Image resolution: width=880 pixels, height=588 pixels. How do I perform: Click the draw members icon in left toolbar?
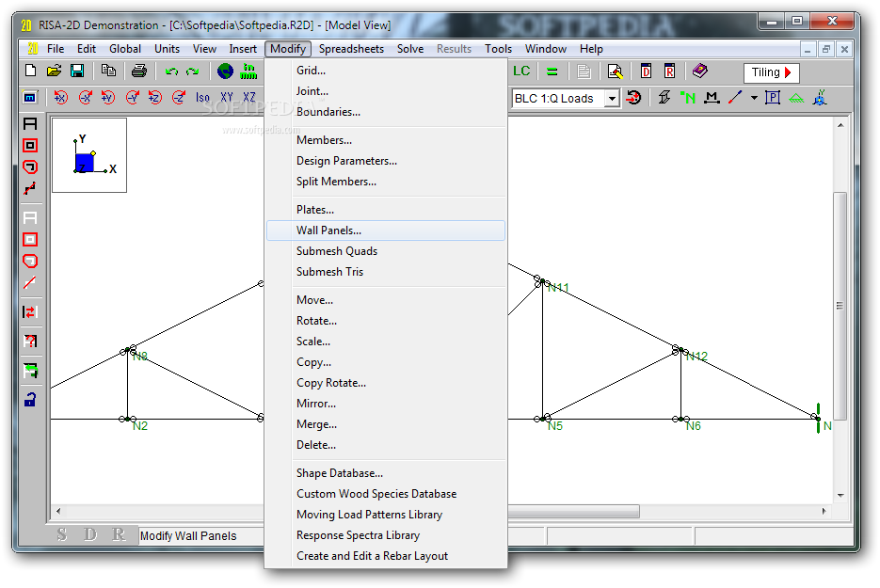[30, 123]
